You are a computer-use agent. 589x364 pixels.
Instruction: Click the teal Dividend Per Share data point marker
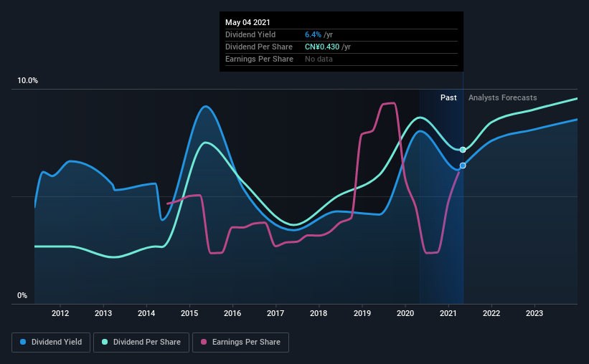(x=463, y=150)
